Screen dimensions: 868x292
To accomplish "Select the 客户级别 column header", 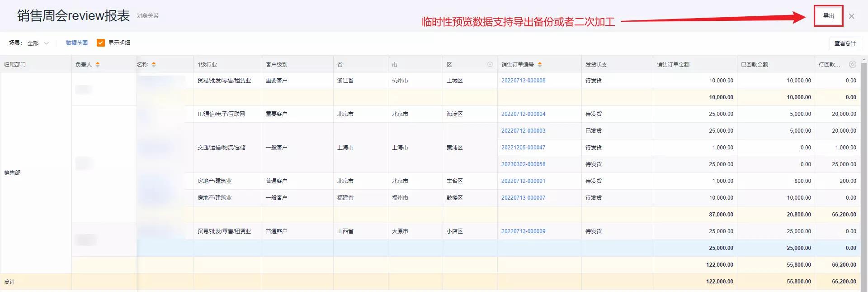I will pos(297,64).
